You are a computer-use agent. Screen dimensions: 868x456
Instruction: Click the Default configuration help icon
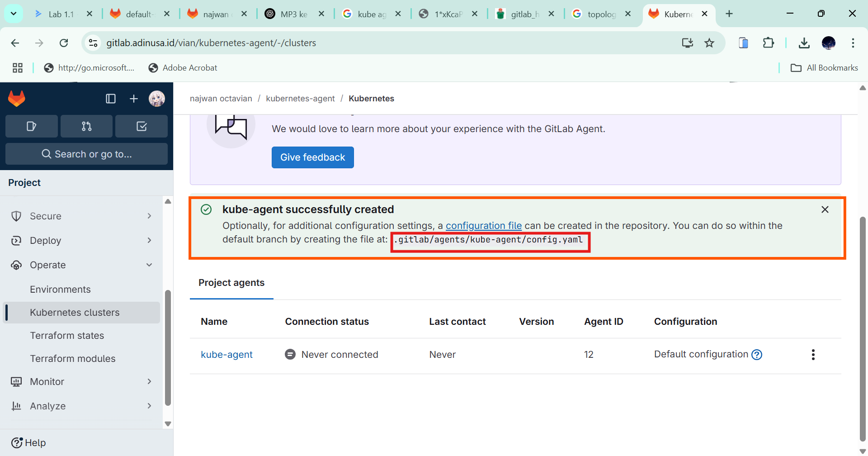pyautogui.click(x=757, y=355)
